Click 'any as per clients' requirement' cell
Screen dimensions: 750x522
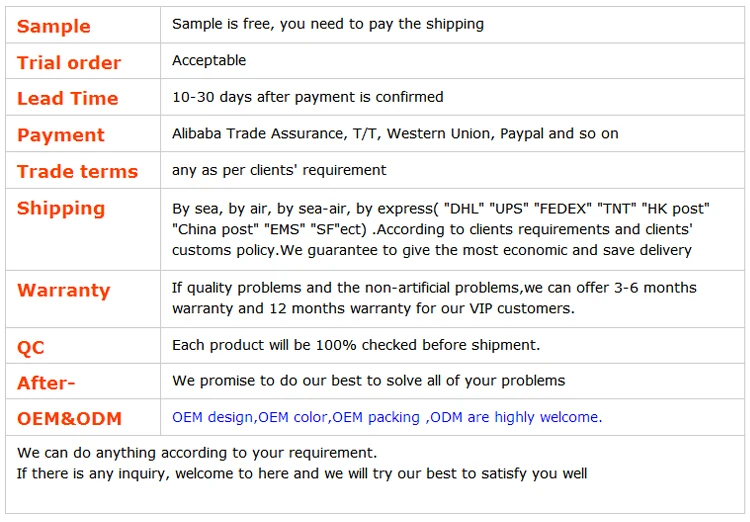click(x=279, y=169)
